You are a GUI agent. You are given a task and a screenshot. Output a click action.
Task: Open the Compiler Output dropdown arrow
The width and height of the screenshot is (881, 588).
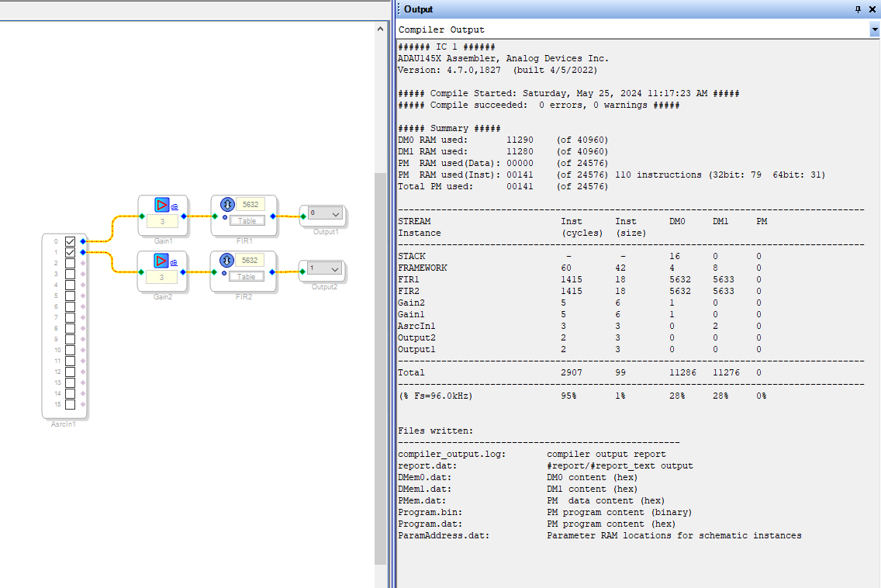pos(874,29)
